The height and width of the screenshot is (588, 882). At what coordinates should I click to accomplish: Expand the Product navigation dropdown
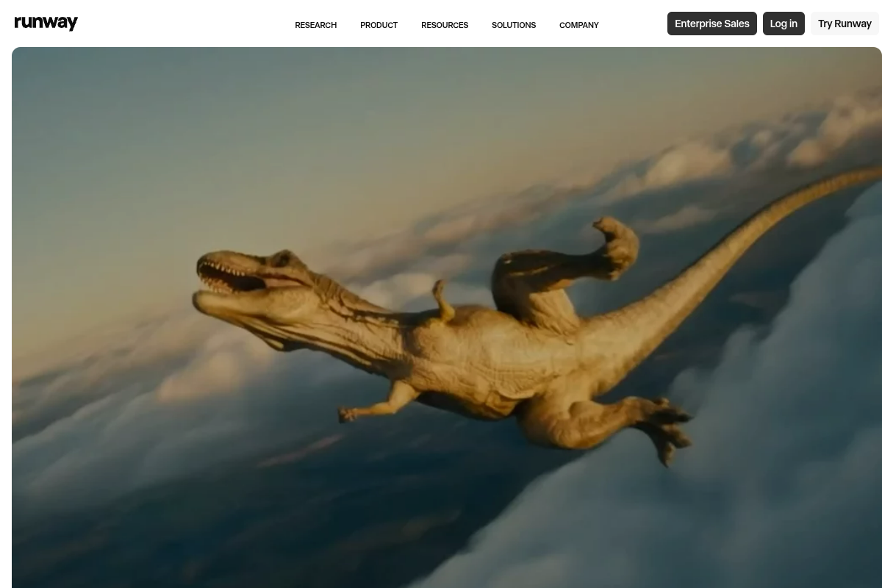click(x=379, y=25)
